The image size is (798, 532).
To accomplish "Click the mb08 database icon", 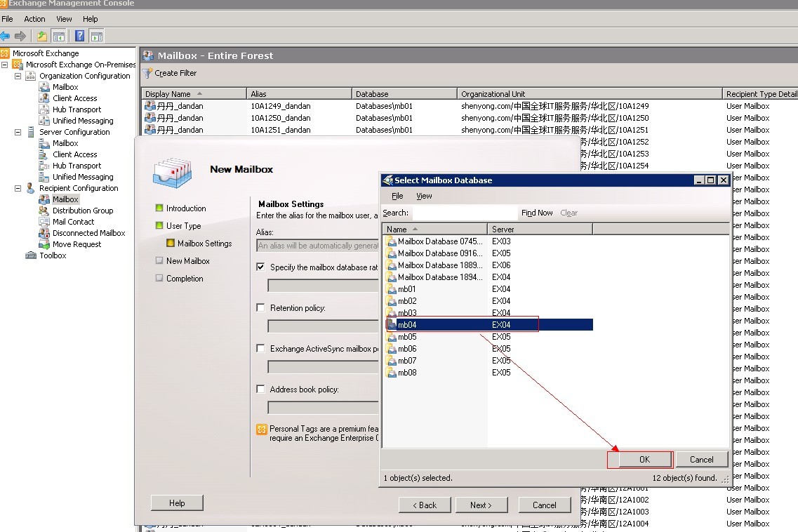I will (x=392, y=373).
